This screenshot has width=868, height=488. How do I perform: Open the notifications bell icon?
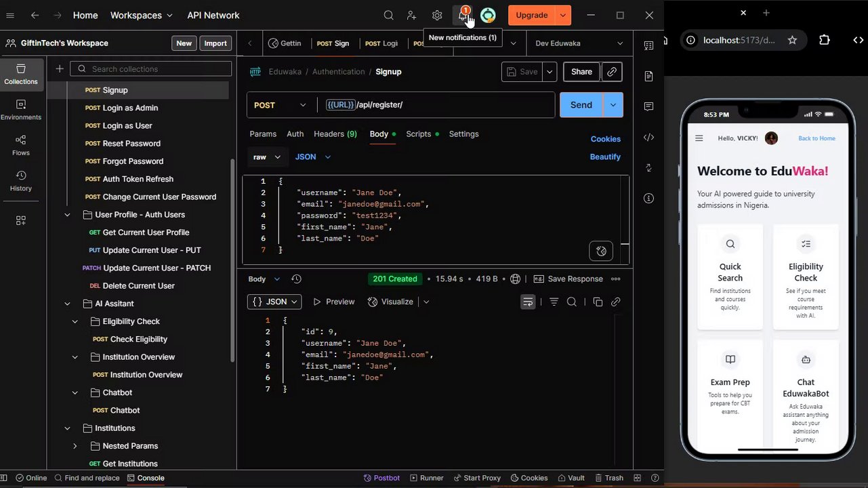[463, 15]
